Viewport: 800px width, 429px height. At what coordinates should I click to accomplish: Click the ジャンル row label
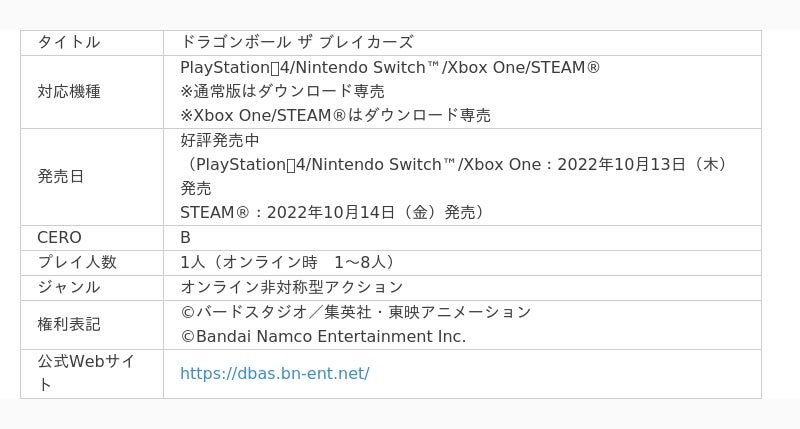[x=69, y=287]
